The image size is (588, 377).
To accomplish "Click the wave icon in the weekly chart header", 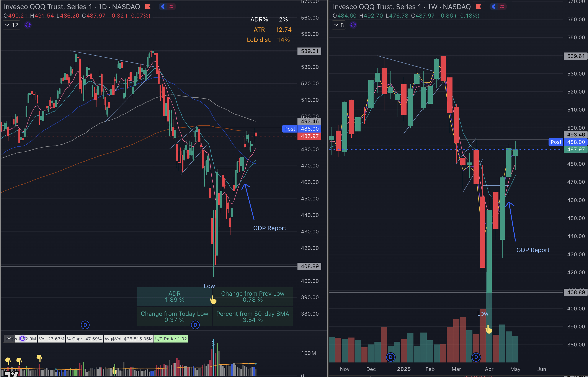I will [x=502, y=7].
